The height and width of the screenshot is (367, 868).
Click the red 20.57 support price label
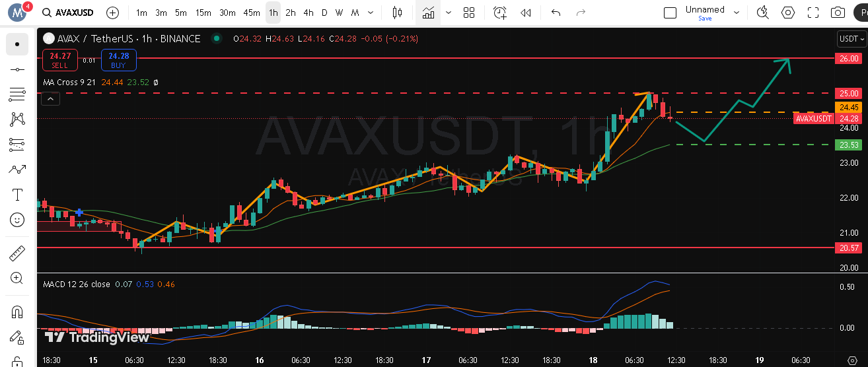[848, 248]
